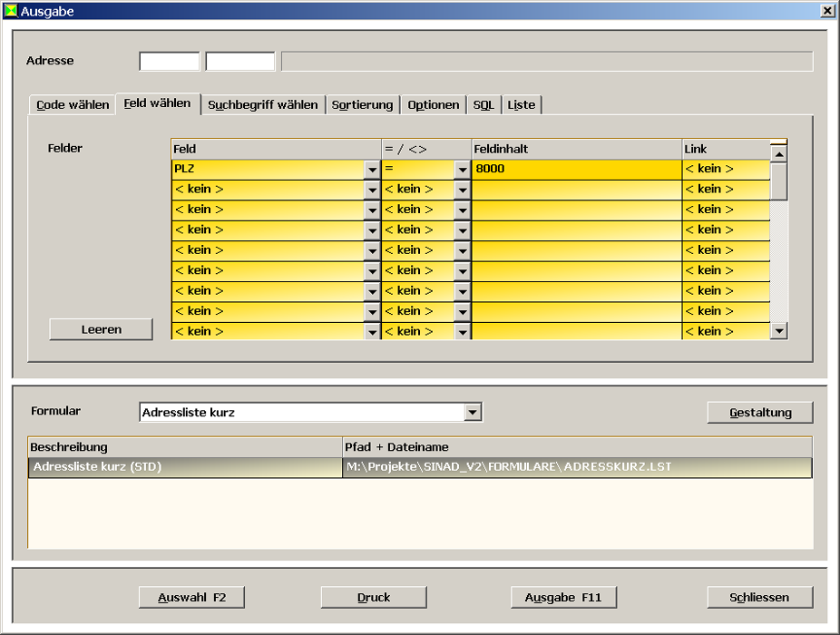Click the Ausgabe window title icon

(11, 12)
